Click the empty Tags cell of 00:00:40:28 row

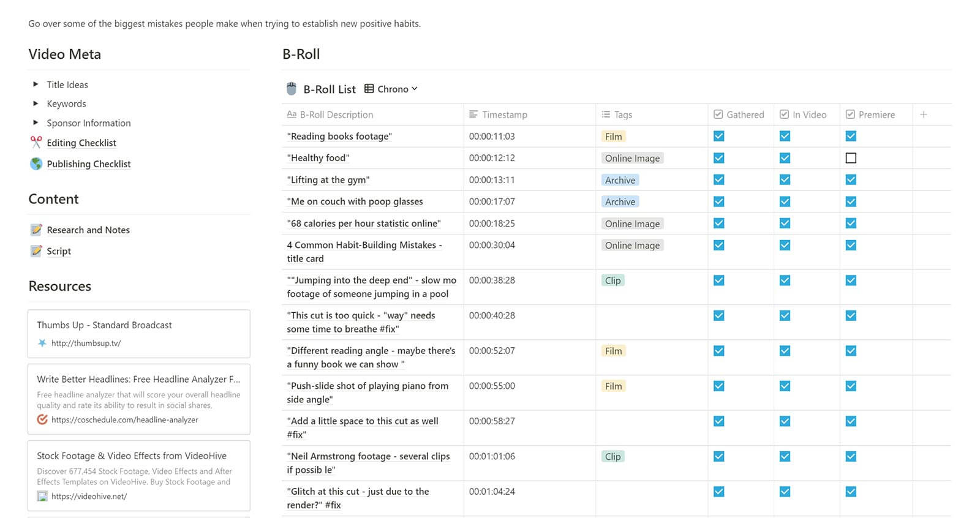[652, 322]
